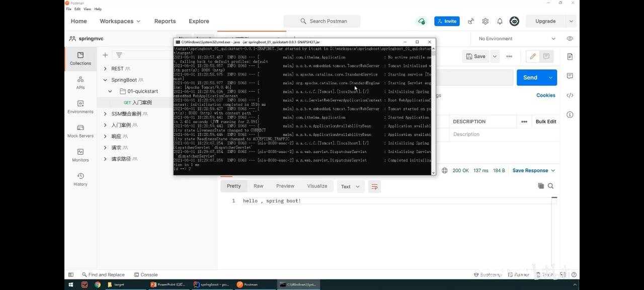Select the Preview response tab
The width and height of the screenshot is (644, 290).
pos(285,186)
